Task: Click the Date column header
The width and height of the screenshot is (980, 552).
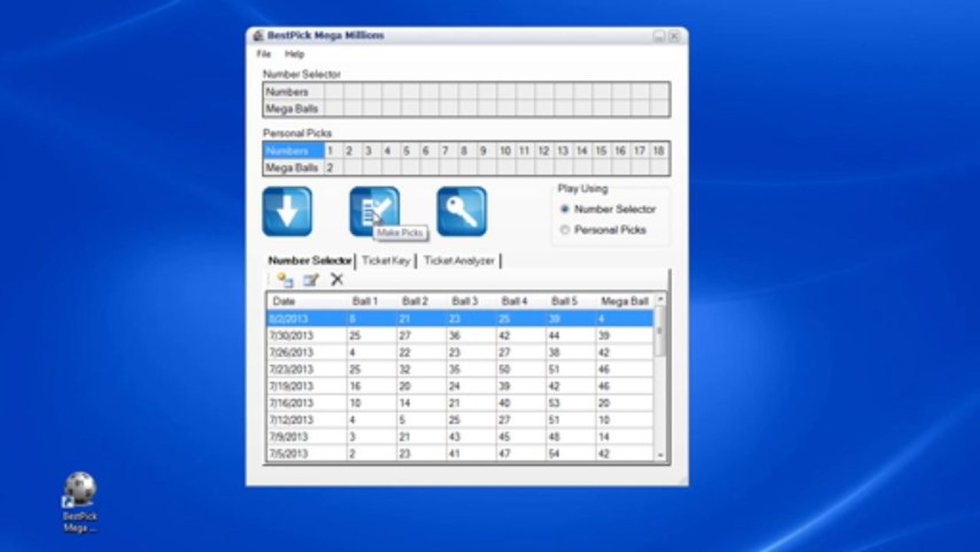Action: (x=306, y=301)
